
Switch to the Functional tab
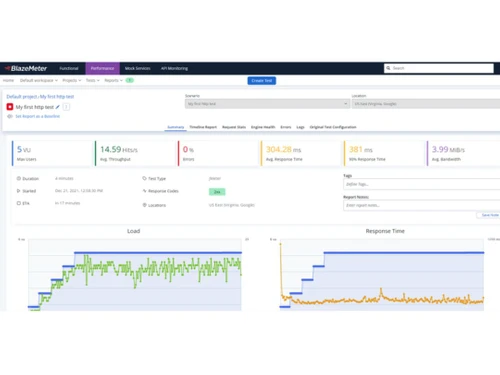[69, 68]
